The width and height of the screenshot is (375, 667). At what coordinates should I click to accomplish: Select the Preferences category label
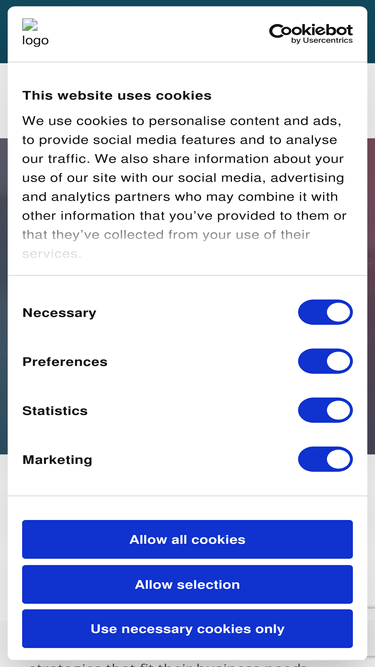tap(65, 362)
